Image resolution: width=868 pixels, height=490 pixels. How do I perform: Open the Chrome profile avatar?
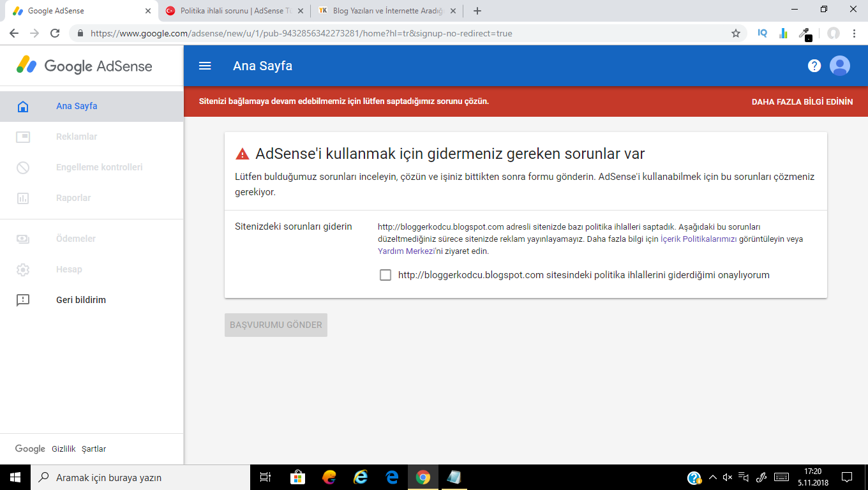pyautogui.click(x=833, y=33)
